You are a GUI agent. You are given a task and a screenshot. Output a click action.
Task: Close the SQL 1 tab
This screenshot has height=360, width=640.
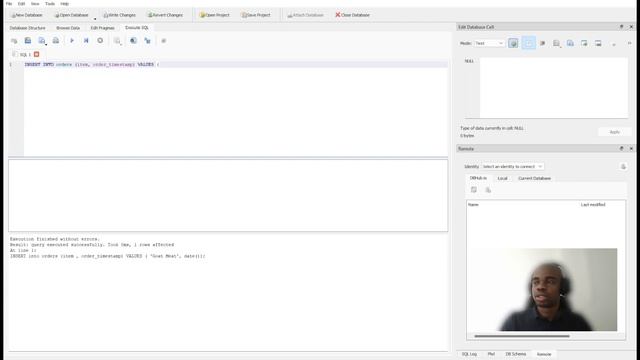coord(36,54)
